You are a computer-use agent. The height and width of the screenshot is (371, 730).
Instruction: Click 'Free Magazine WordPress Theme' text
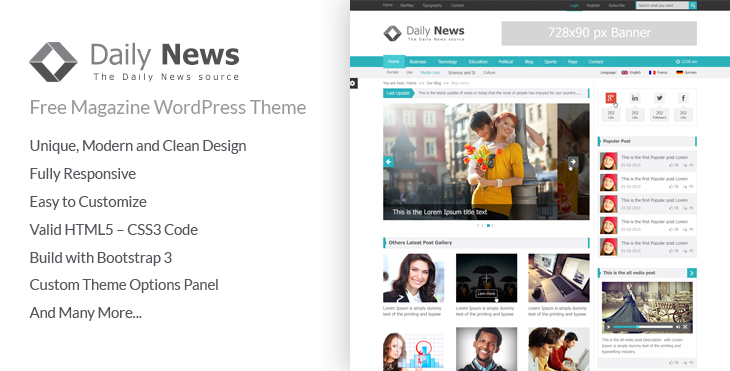[x=168, y=108]
